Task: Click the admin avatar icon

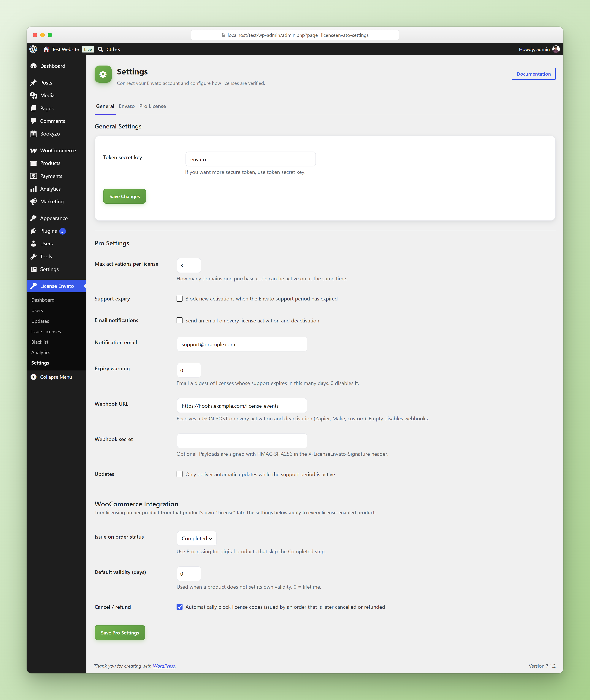Action: point(556,49)
